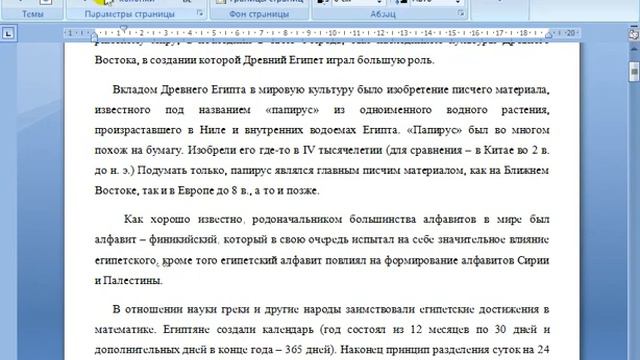Select the left hanging indent marker on the ruler
This screenshot has width=640, height=360.
coord(94,38)
